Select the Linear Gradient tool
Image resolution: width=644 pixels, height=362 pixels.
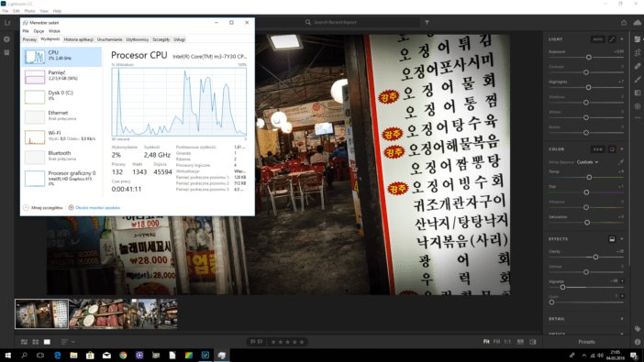[x=638, y=93]
